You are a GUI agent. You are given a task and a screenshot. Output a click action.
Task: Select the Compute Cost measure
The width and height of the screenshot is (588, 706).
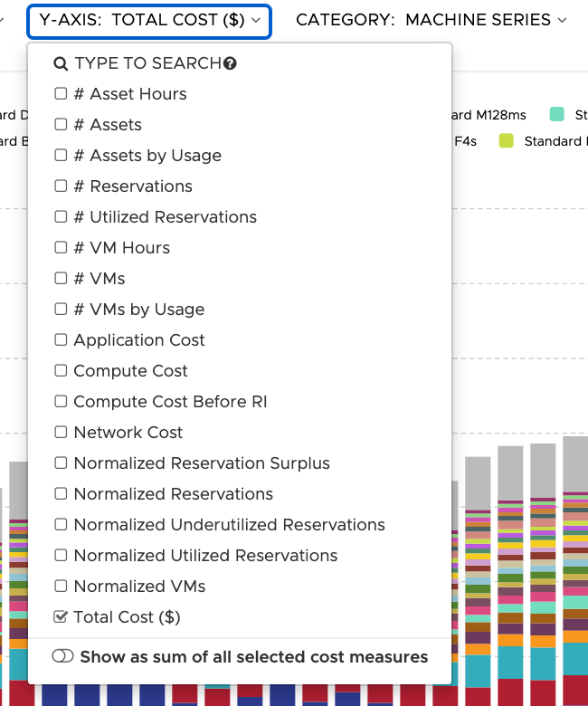pos(130,371)
